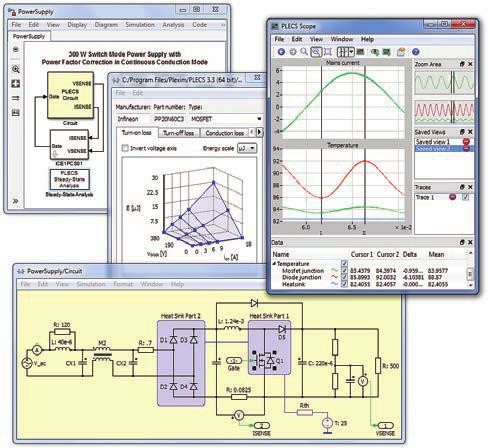This screenshot has width=488, height=448.
Task: Click the Q1 MOSFET in Heat Sink Part 1
Action: 265,361
